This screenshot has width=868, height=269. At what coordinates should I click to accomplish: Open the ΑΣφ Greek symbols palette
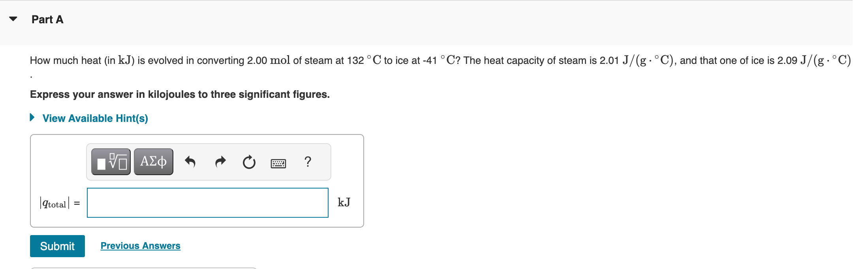153,161
